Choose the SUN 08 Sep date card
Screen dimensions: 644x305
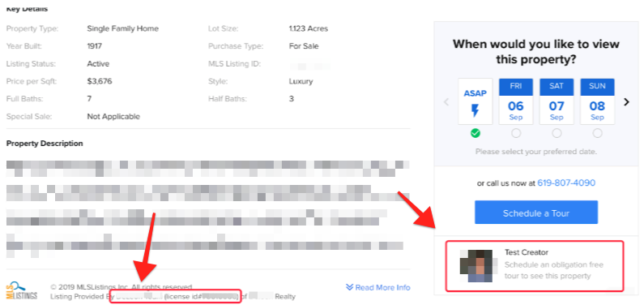coord(598,101)
